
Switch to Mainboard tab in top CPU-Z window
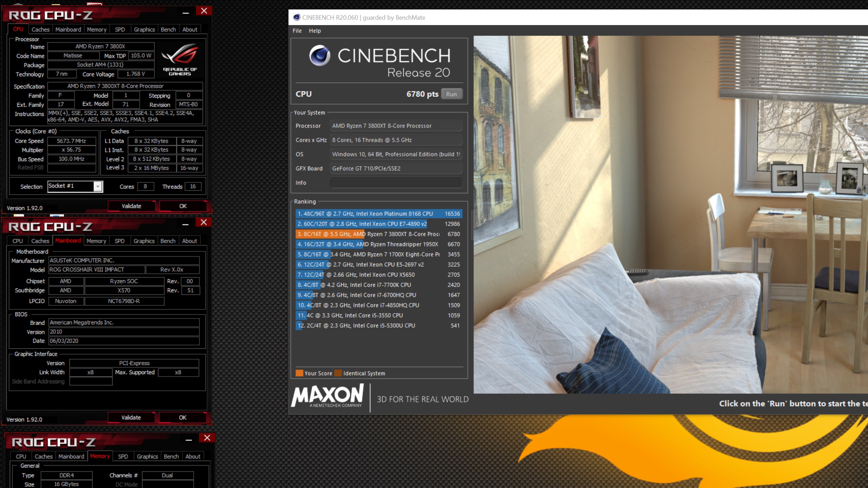coord(68,29)
